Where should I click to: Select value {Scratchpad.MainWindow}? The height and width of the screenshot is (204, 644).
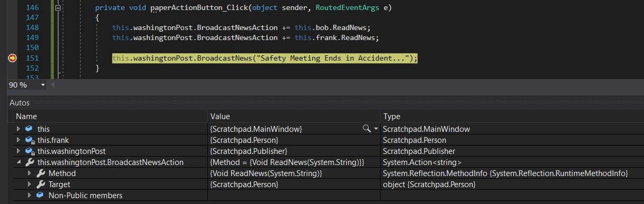pyautogui.click(x=256, y=129)
